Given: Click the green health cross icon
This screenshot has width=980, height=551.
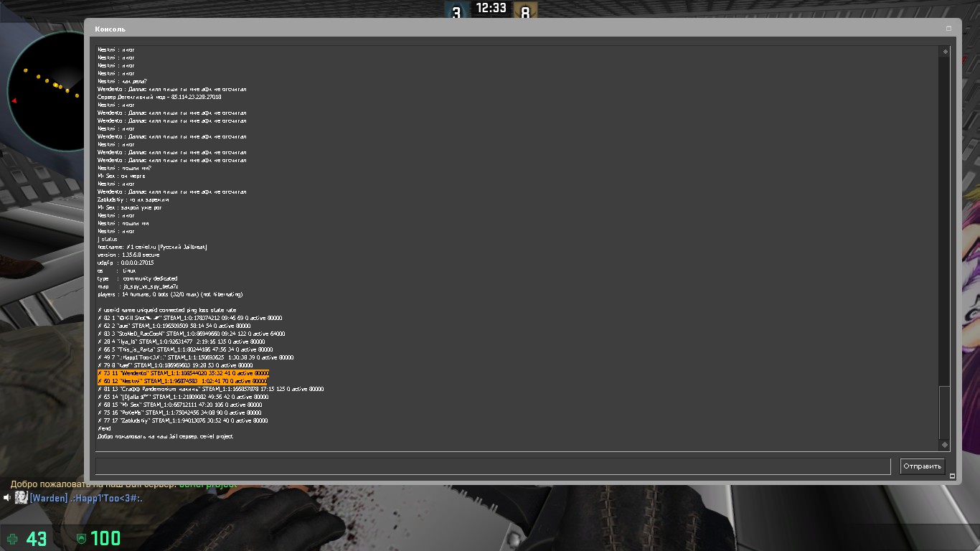Looking at the screenshot, I should pos(13,538).
